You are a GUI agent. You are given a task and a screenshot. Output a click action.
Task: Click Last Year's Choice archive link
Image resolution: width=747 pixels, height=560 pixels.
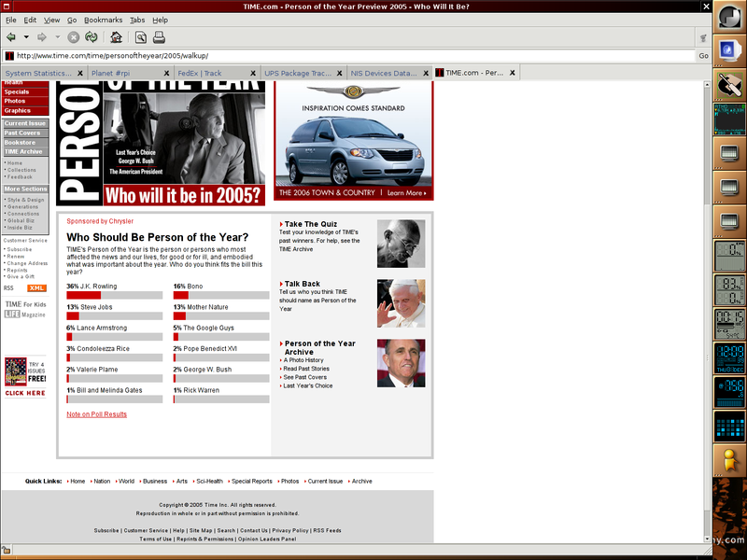(308, 385)
